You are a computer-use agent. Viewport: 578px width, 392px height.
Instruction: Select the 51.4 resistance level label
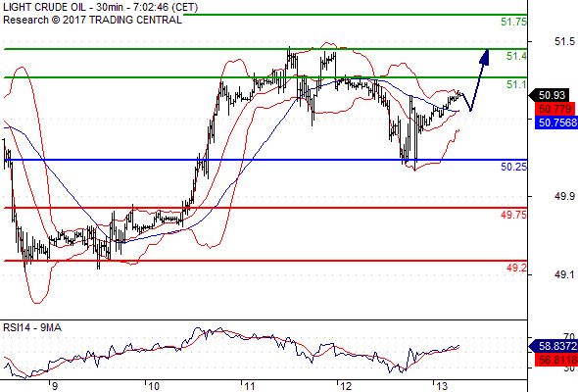pos(516,56)
